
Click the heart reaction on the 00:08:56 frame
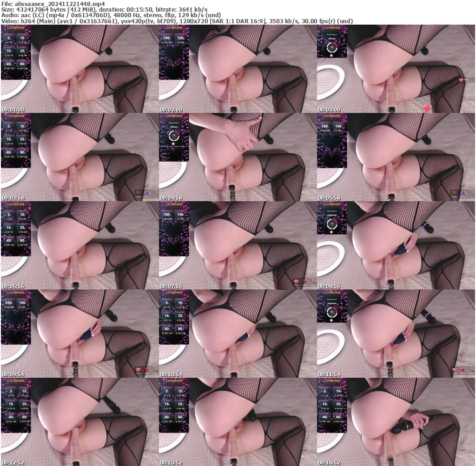point(297,280)
